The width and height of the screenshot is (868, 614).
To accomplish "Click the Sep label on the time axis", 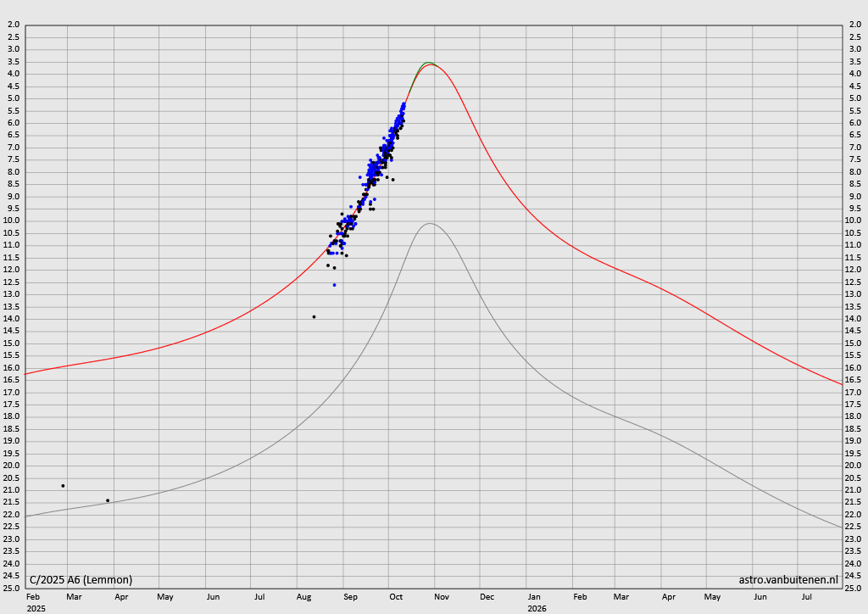I will 350,597.
